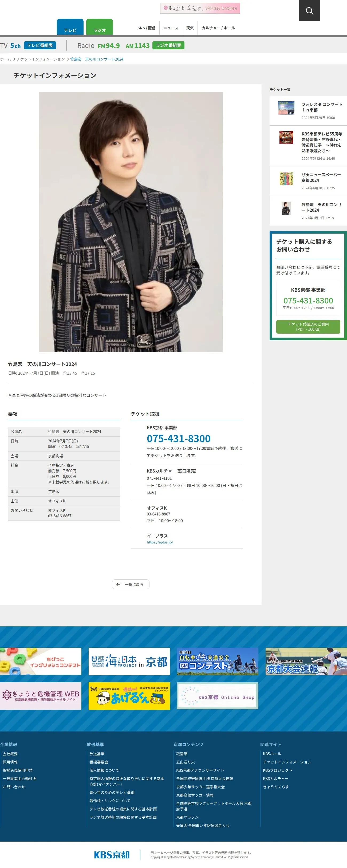Switch to the ラジオ tab
347x868 pixels.
100,27
